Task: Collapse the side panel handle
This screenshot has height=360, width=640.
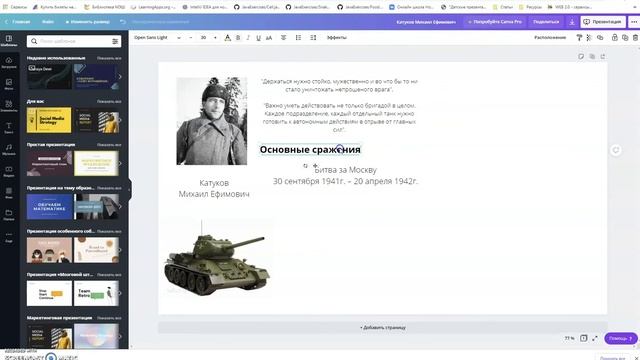Action: [x=130, y=189]
